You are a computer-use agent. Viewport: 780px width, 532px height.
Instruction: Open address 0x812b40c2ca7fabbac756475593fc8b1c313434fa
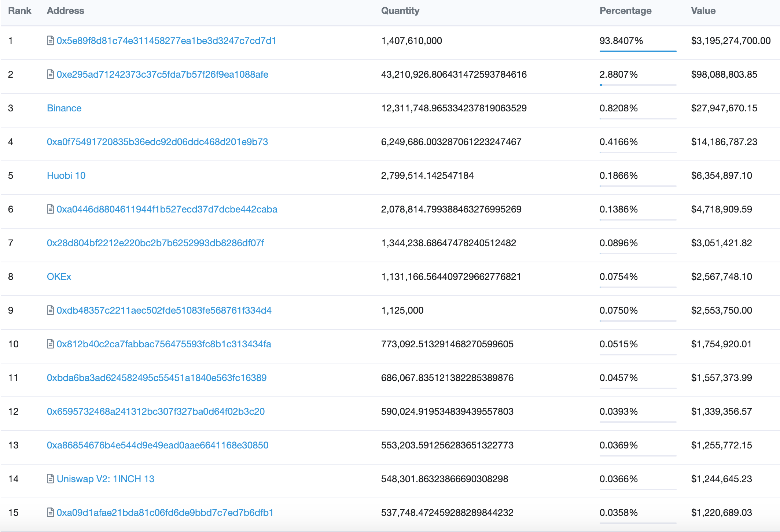[x=164, y=344]
